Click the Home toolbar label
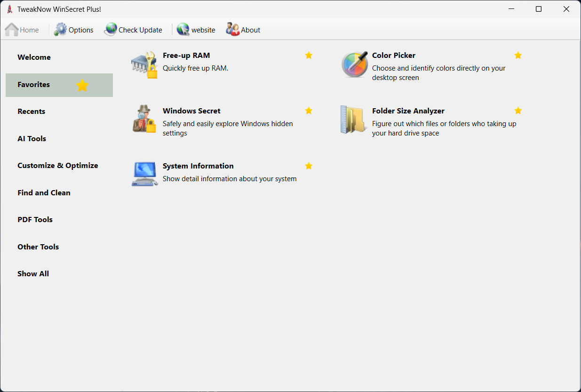The width and height of the screenshot is (581, 392). [29, 30]
